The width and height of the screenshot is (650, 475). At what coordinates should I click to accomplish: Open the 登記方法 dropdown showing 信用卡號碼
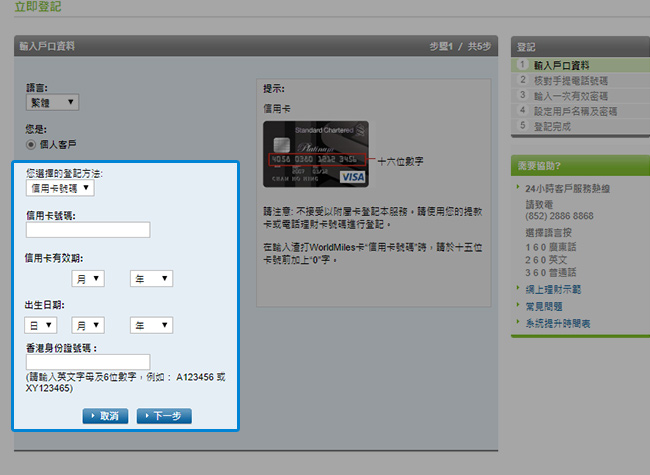tap(60, 188)
